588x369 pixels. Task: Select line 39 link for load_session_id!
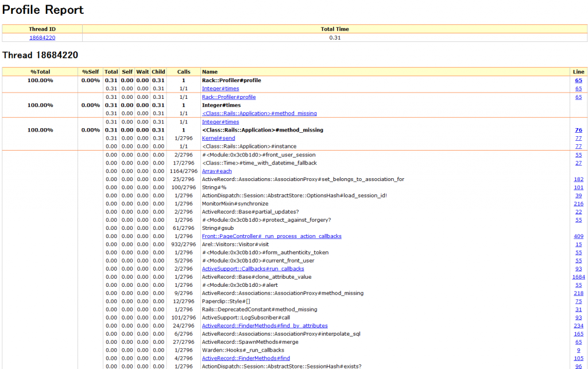pyautogui.click(x=578, y=195)
